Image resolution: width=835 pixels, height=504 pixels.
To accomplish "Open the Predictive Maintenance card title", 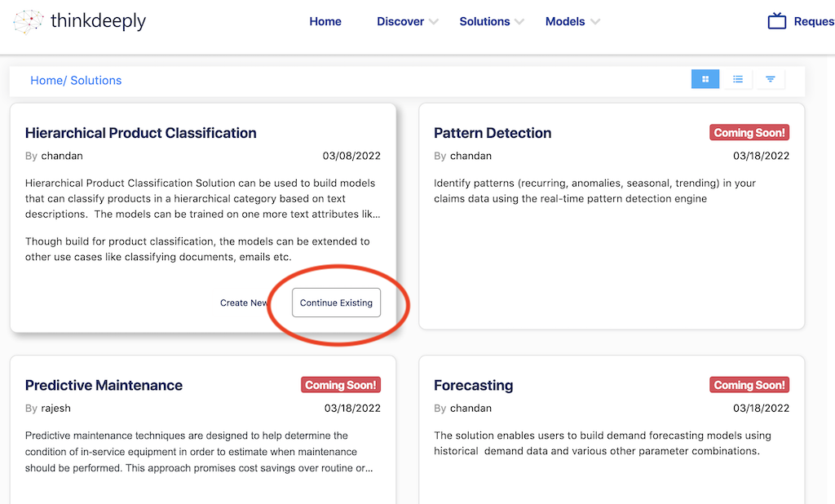I will point(104,385).
